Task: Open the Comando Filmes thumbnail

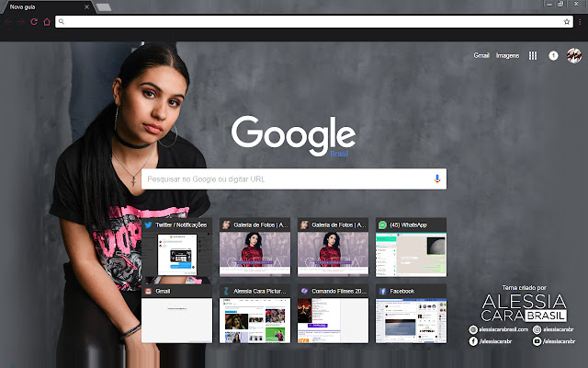Action: (x=333, y=314)
